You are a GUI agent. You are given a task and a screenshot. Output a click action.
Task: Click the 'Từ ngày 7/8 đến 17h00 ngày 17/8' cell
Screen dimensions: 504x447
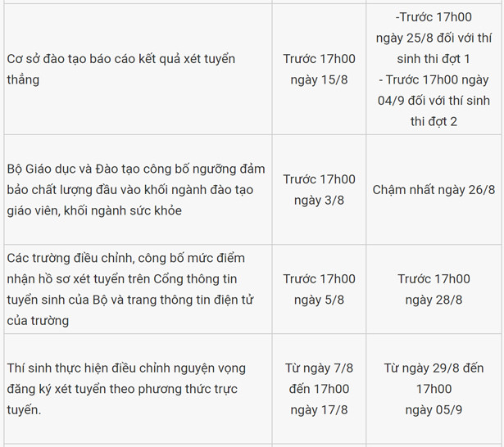pos(319,389)
